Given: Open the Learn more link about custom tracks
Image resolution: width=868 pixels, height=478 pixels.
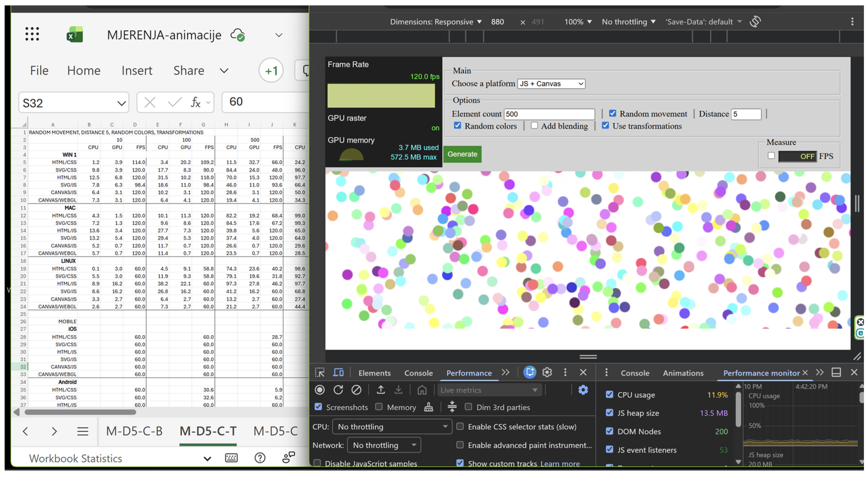Looking at the screenshot, I should pyautogui.click(x=560, y=463).
